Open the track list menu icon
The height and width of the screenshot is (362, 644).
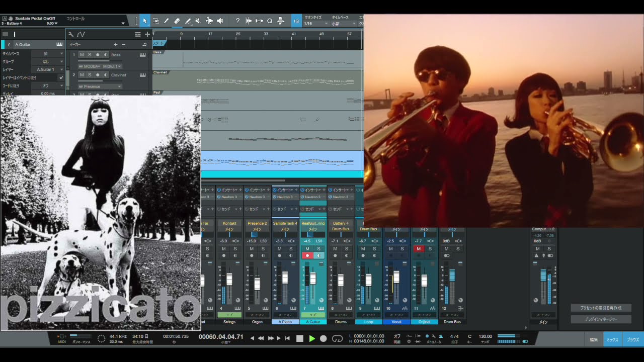5,34
